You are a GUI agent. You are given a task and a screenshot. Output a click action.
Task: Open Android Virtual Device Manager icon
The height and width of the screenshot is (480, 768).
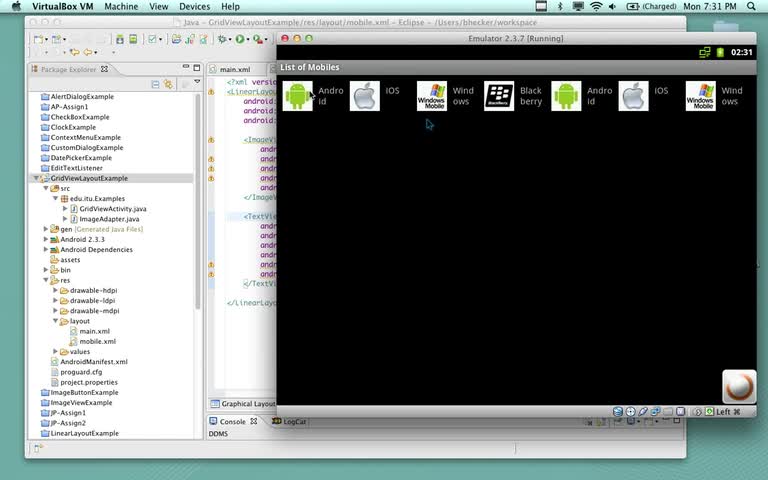(x=133, y=39)
